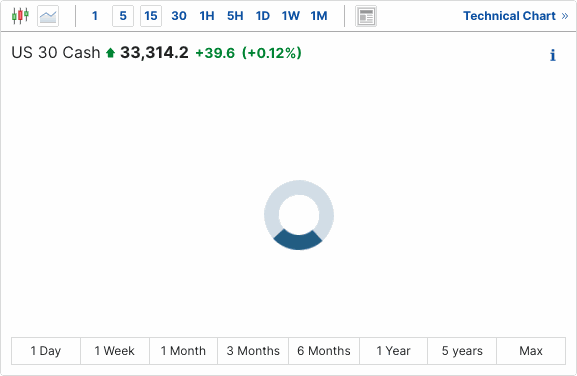Open the news overlay icon
This screenshot has width=577, height=376.
click(366, 16)
